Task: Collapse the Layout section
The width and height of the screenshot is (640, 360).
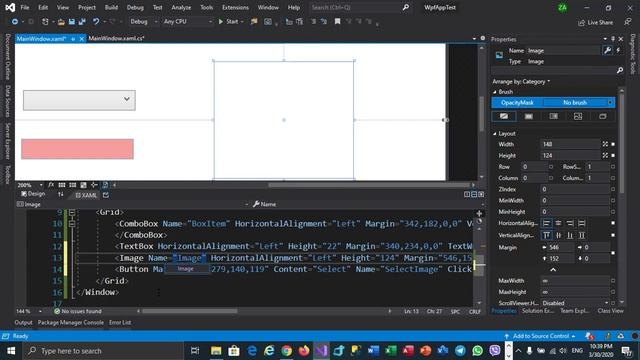Action: (x=495, y=134)
